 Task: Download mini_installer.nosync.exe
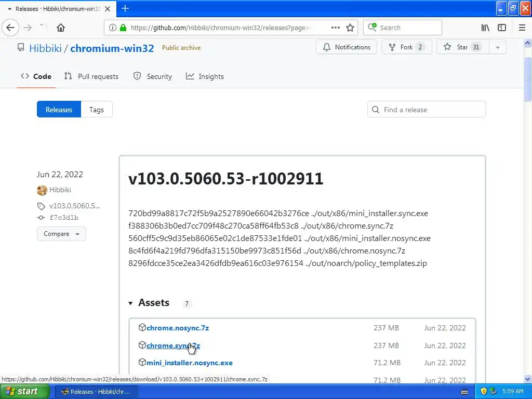click(189, 363)
